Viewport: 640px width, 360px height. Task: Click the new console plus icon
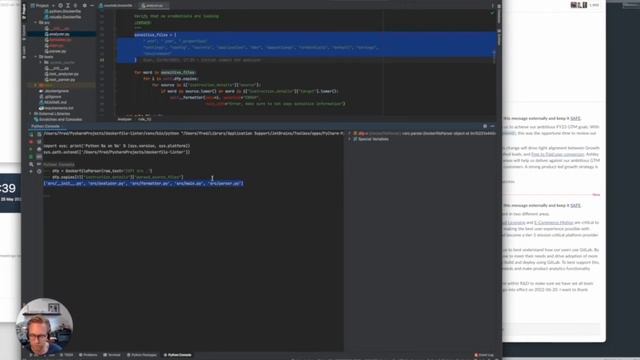point(31,172)
